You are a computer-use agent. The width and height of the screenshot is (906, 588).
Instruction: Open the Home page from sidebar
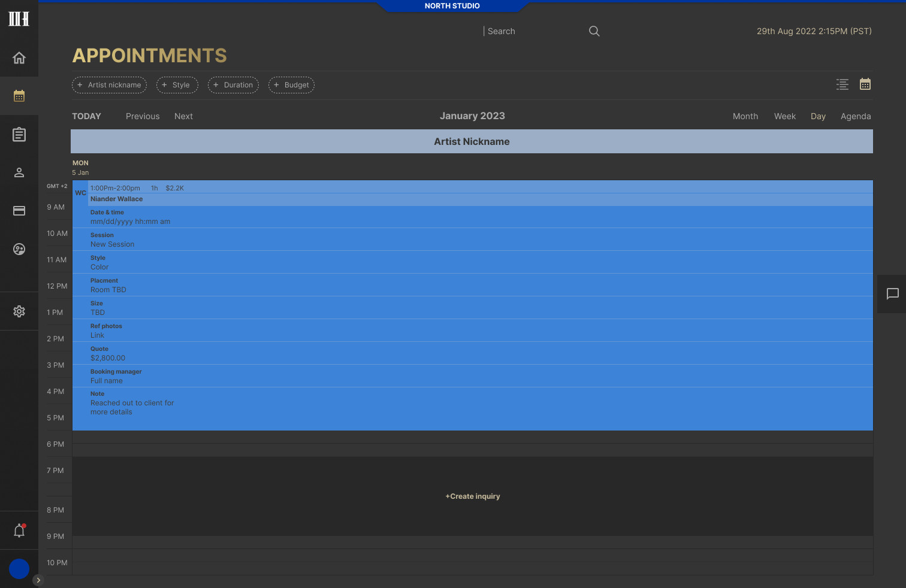pyautogui.click(x=19, y=57)
